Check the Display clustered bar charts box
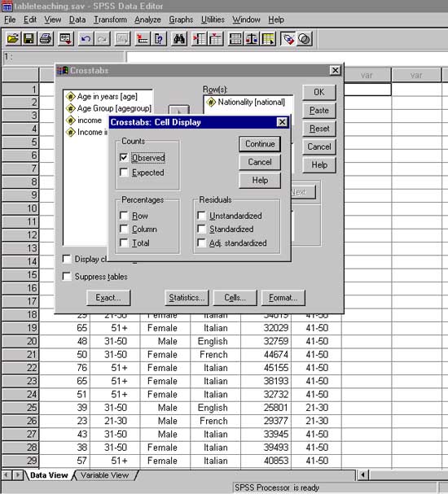Viewport: 448px width, 494px height. tap(67, 259)
